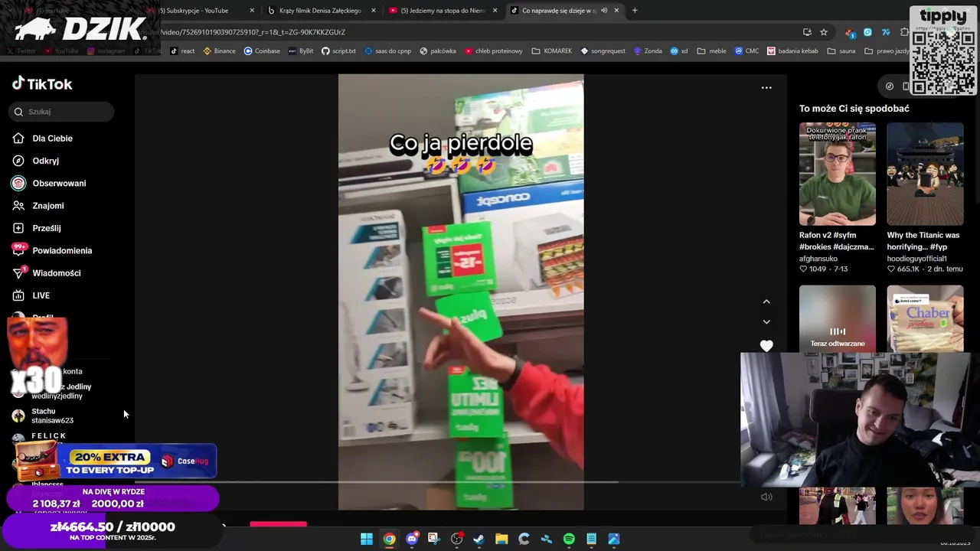The image size is (980, 551).
Task: Go to next video with down chevron
Action: (766, 321)
